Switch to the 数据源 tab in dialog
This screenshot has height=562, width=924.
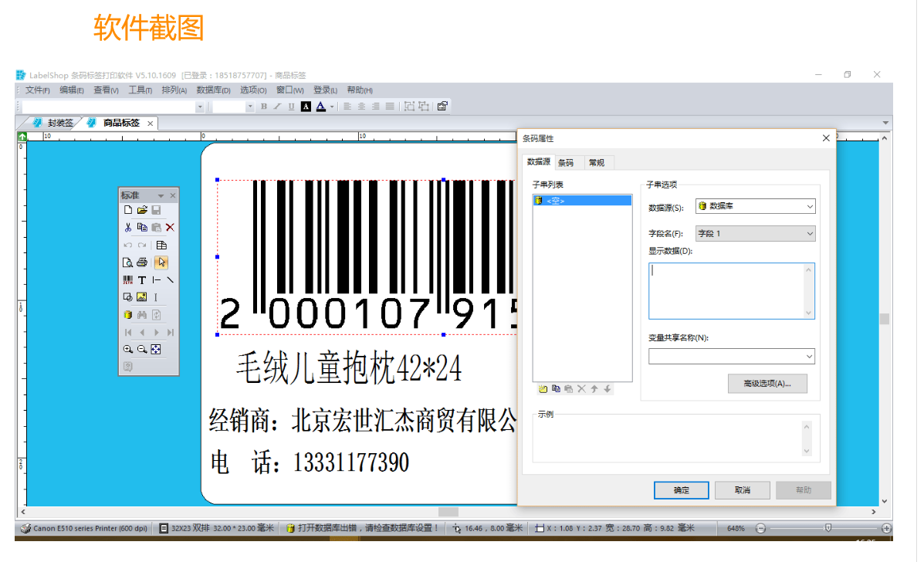point(538,162)
